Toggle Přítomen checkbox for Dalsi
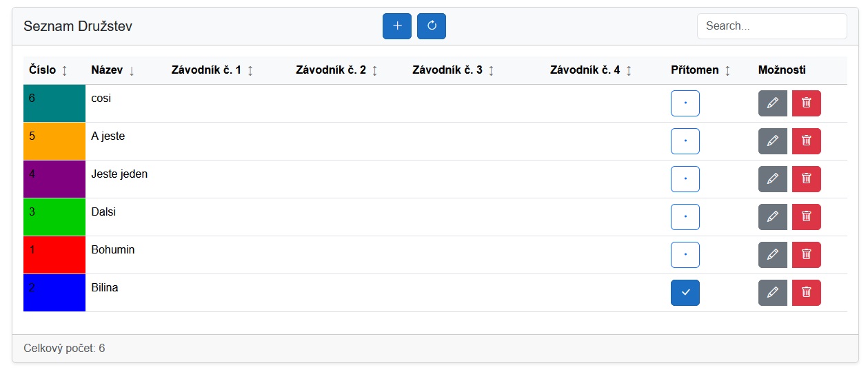 pos(685,217)
